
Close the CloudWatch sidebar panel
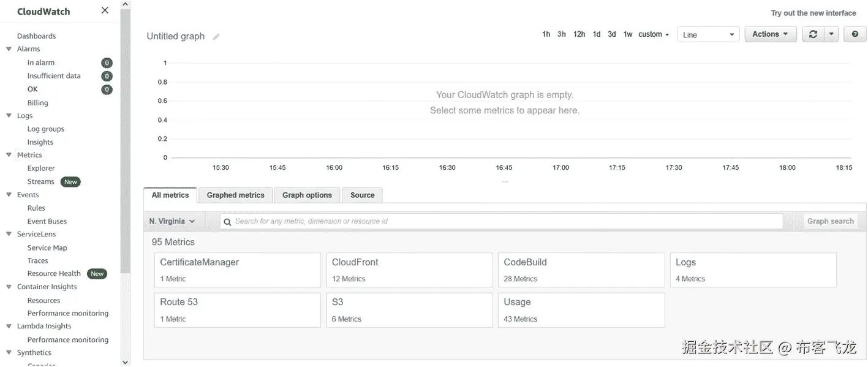click(x=105, y=10)
